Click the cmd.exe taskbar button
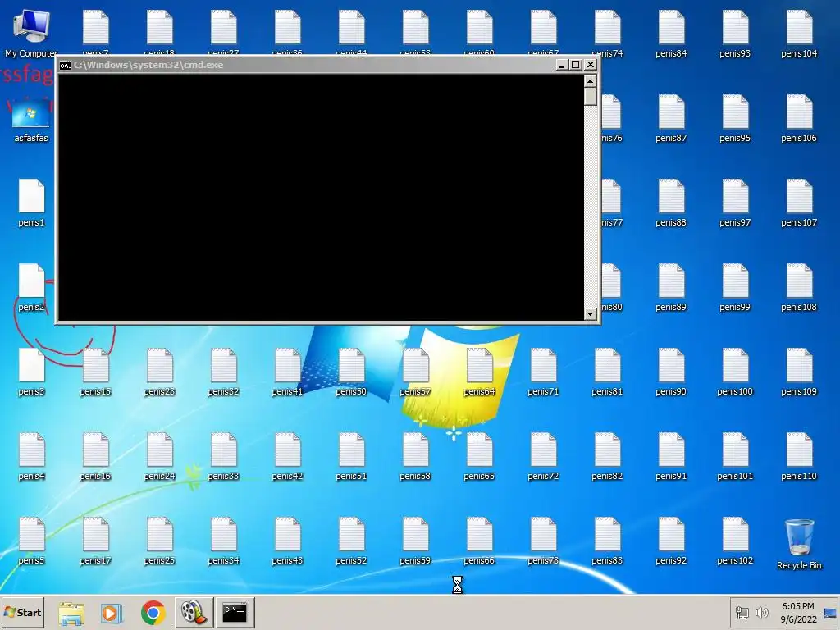This screenshot has height=630, width=840. click(x=235, y=612)
